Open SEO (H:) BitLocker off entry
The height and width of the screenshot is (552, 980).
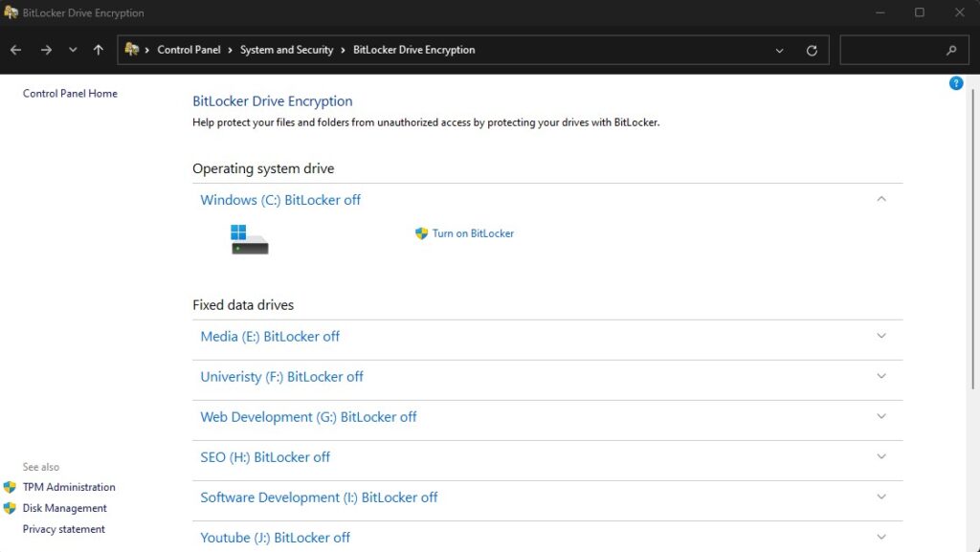pos(265,457)
